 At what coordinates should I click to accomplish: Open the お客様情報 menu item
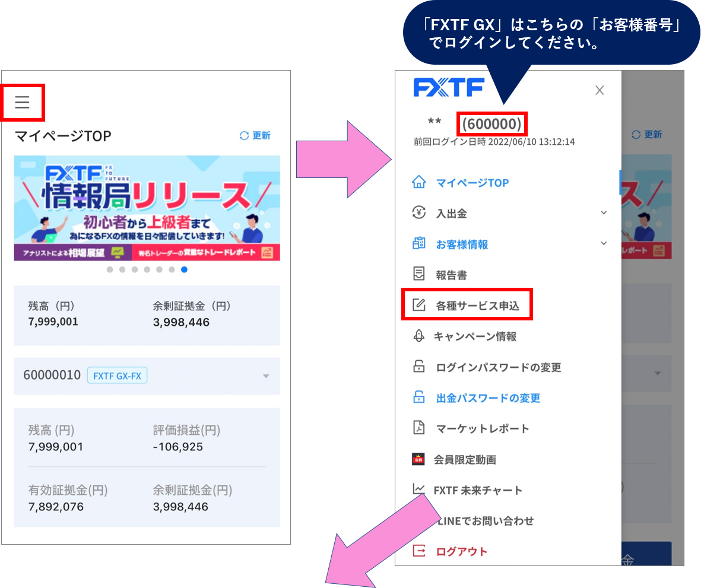tap(462, 244)
